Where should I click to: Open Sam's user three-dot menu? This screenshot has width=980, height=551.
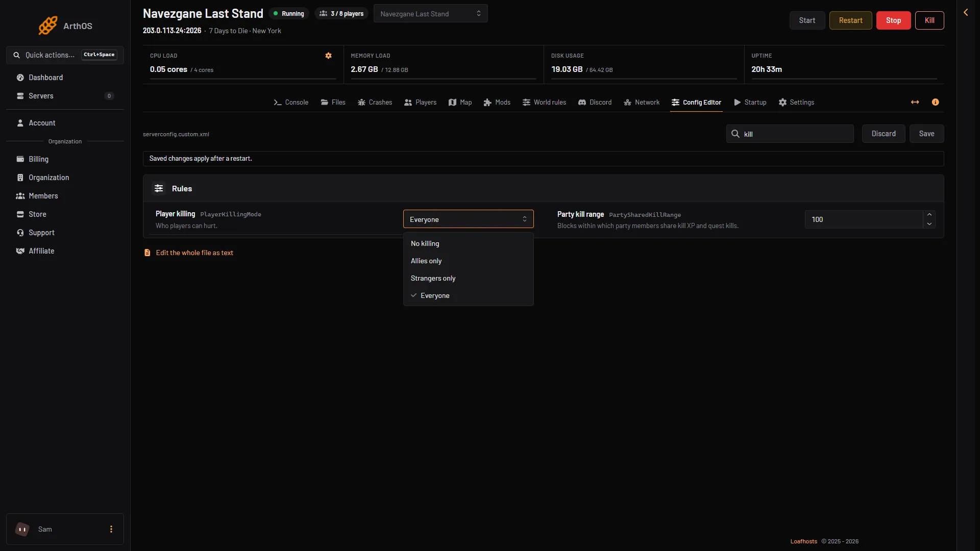coord(111,529)
